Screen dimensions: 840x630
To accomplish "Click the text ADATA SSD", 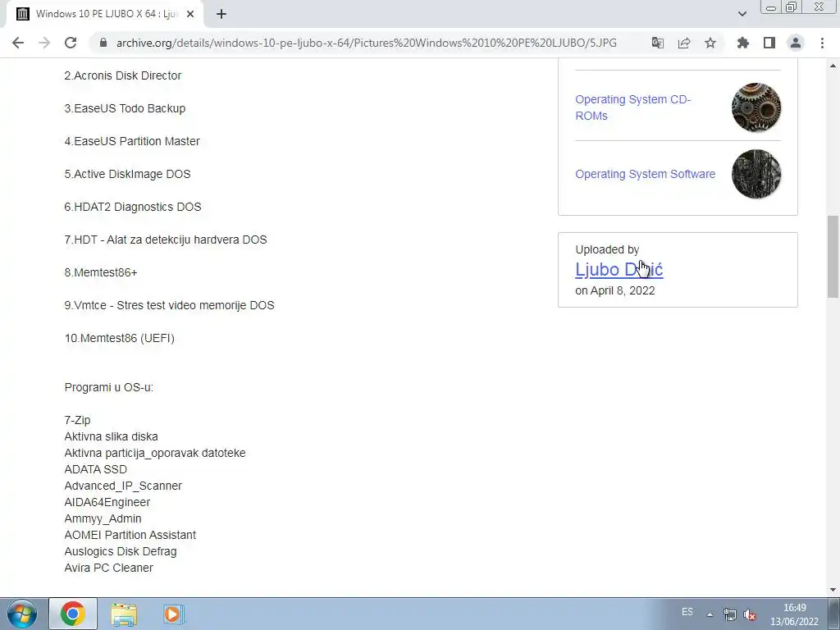I will pyautogui.click(x=95, y=469).
